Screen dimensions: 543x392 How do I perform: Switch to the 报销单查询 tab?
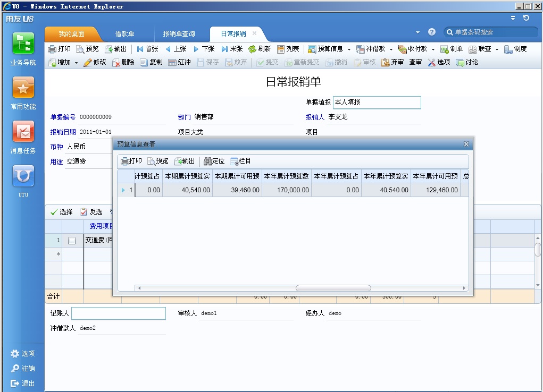click(179, 34)
